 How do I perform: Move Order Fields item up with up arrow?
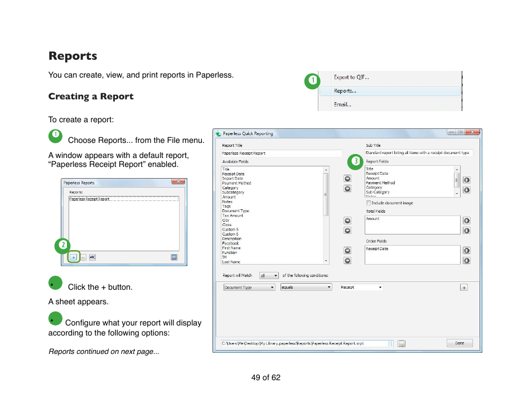coord(467,251)
